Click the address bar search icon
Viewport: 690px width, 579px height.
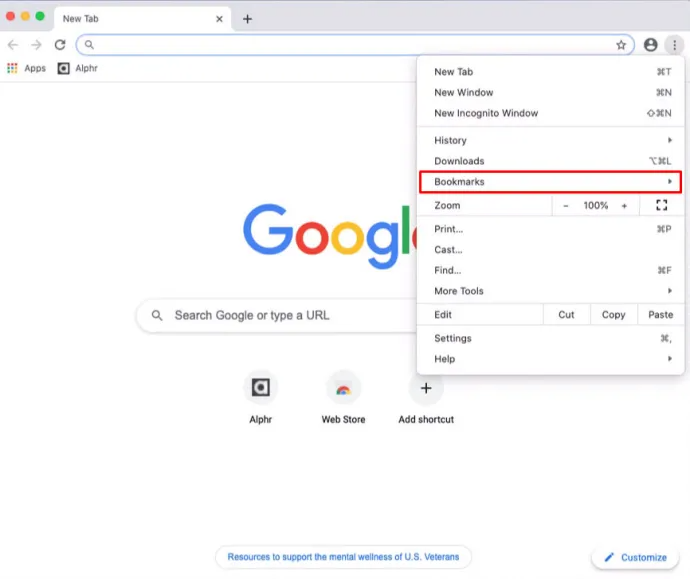click(89, 45)
